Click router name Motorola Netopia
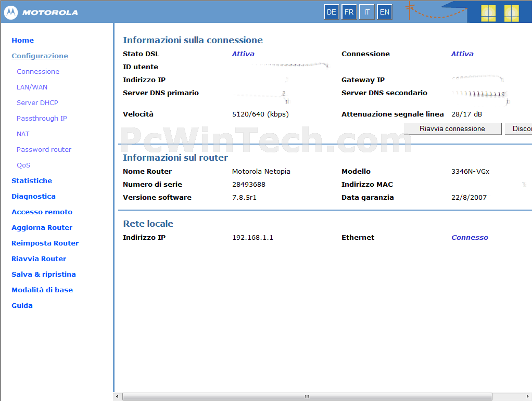532x401 pixels. (x=261, y=172)
